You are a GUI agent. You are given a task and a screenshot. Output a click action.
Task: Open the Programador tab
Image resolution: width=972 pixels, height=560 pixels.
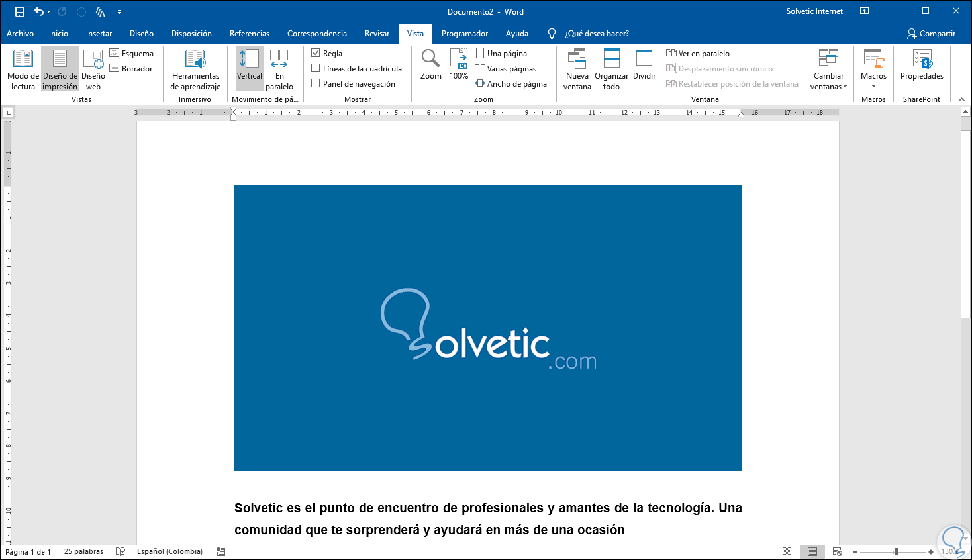465,34
